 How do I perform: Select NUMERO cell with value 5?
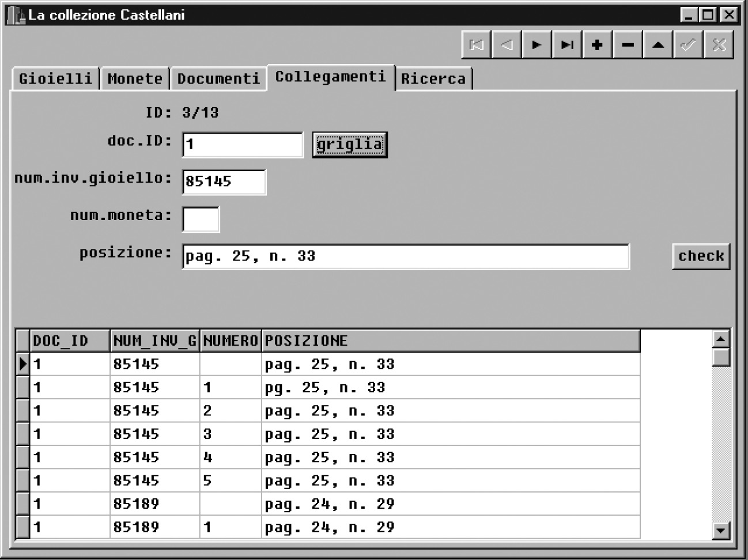click(231, 480)
